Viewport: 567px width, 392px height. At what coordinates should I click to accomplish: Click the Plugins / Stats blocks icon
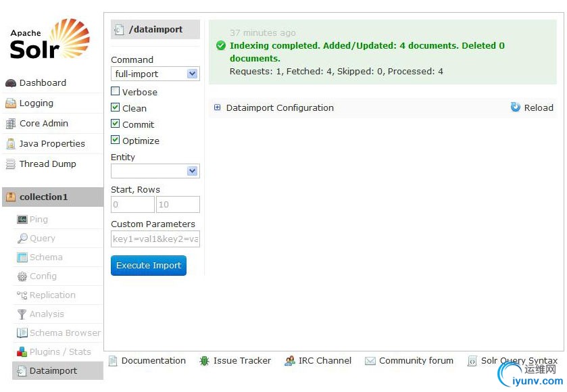click(22, 352)
